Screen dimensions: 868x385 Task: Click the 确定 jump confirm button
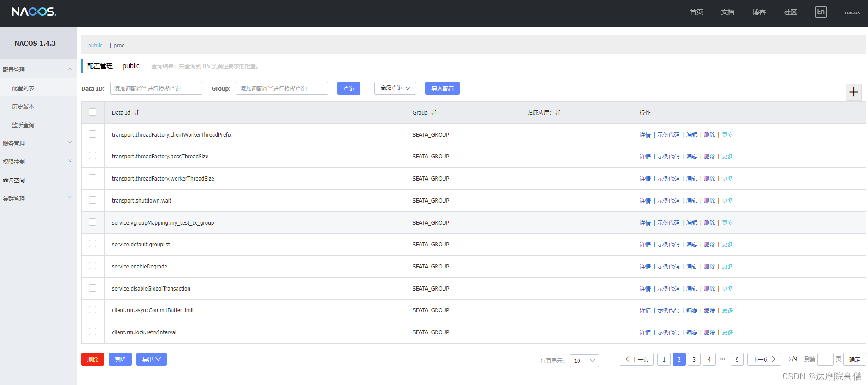pyautogui.click(x=854, y=359)
